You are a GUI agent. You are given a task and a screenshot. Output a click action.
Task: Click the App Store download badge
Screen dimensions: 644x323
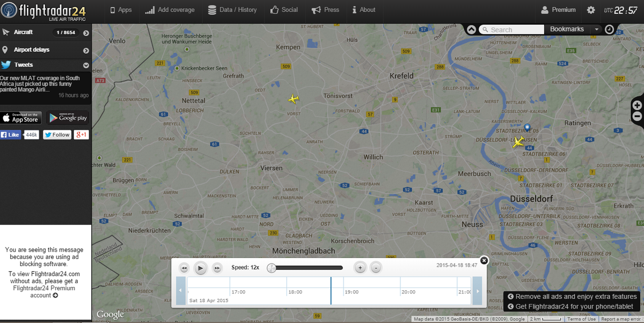tap(21, 118)
